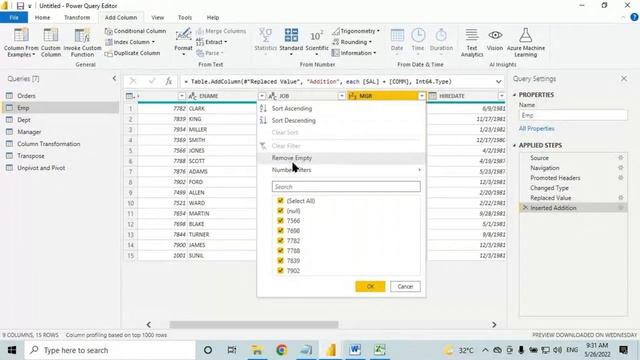Delete the Inserted Addition step
This screenshot has height=360, width=640.
pos(525,208)
